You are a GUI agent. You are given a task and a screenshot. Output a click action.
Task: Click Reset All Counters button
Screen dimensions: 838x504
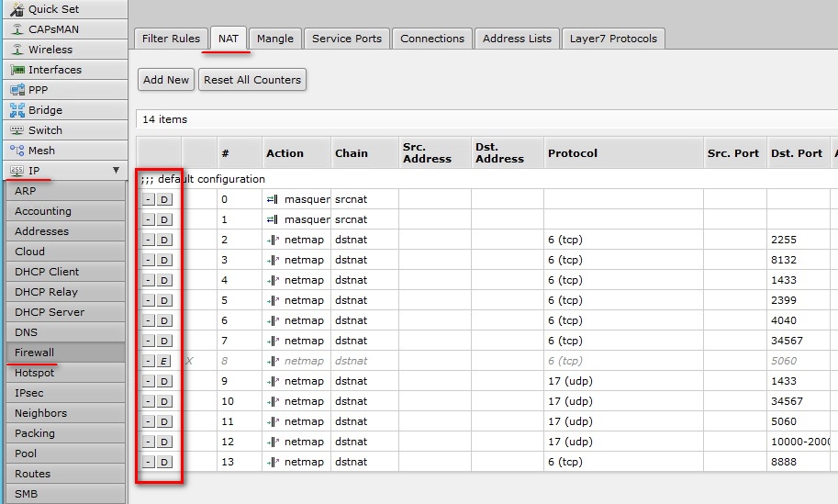click(252, 80)
